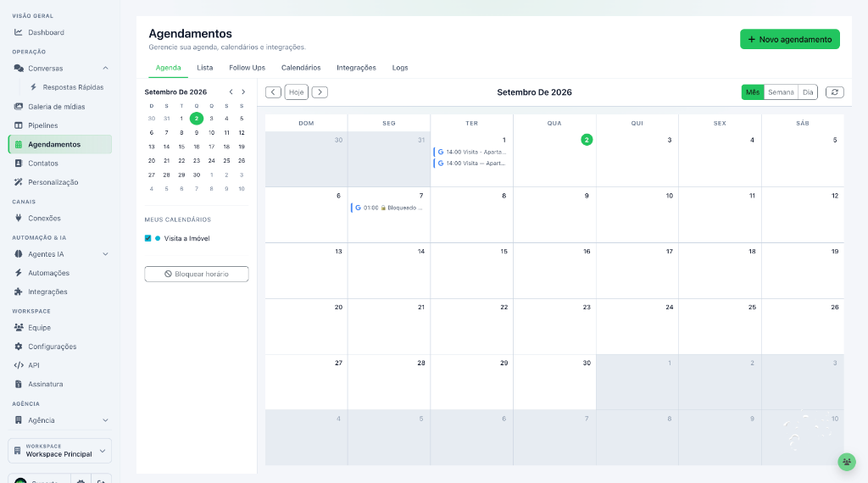Image resolution: width=868 pixels, height=483 pixels.
Task: Select day 22 in the mini calendar
Action: pyautogui.click(x=181, y=160)
